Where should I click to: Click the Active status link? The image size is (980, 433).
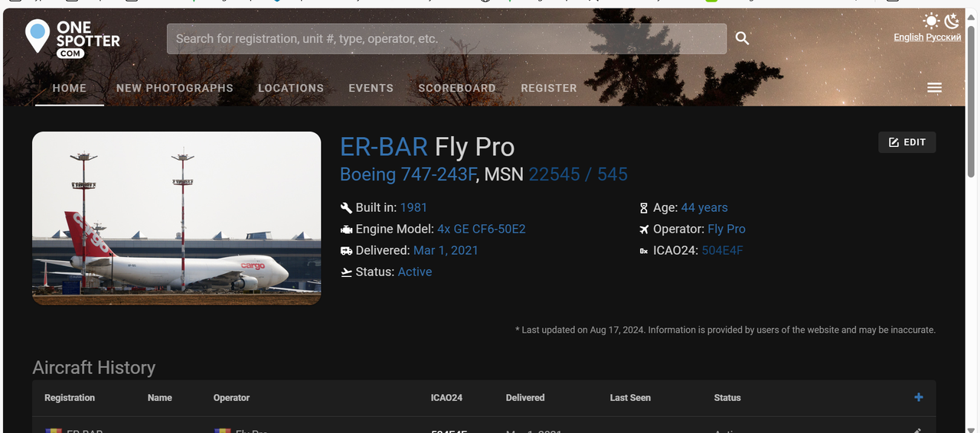coord(415,272)
